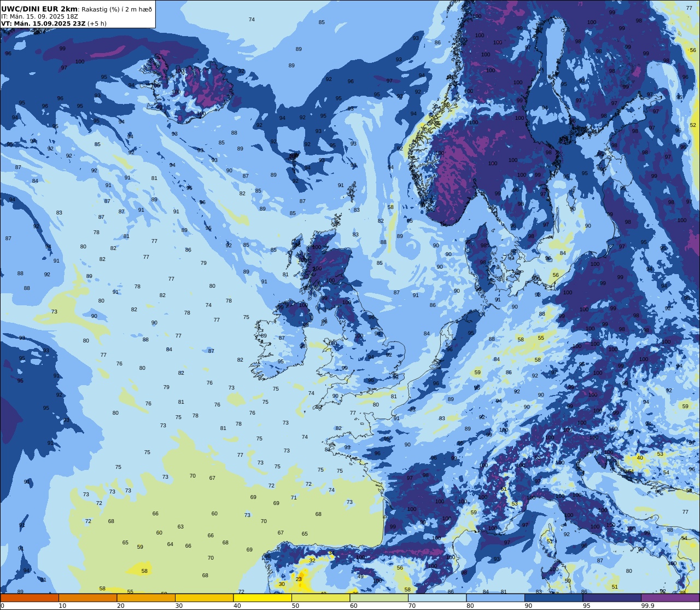Click the colorbar tick label 10
Image resolution: width=700 pixels, height=610 pixels.
click(62, 606)
